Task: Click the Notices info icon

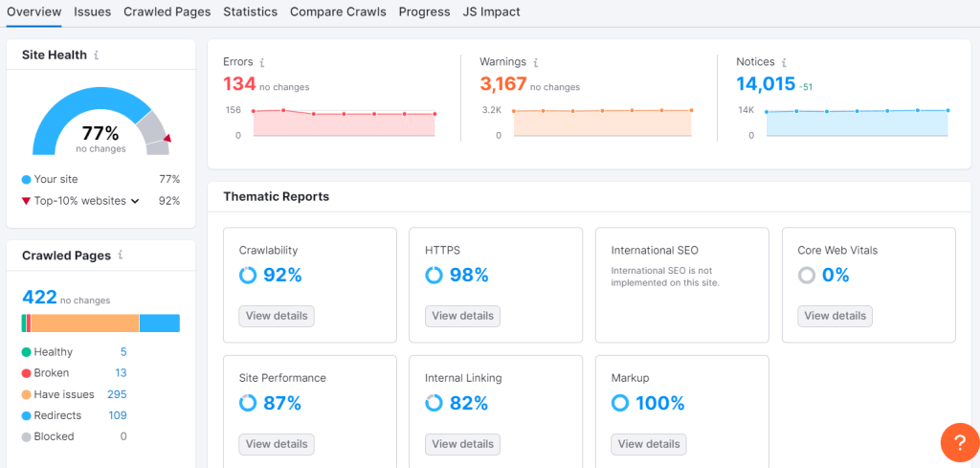Action: pyautogui.click(x=784, y=62)
